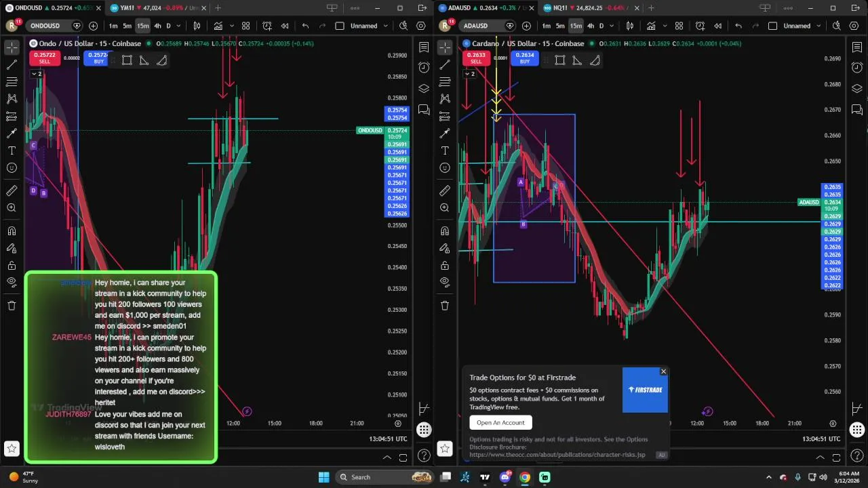This screenshot has width=868, height=488.
Task: Click the 0.2634 BUY button
Action: [525, 58]
